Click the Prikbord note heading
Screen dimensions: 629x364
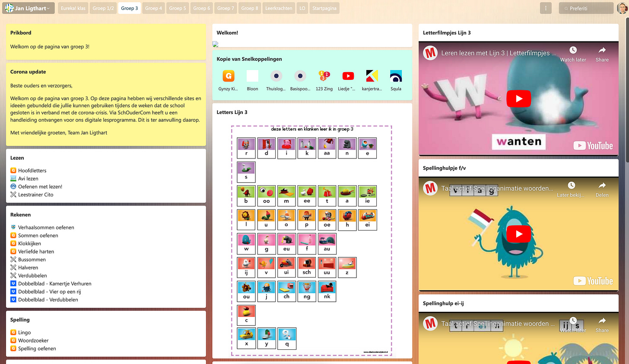coord(21,32)
